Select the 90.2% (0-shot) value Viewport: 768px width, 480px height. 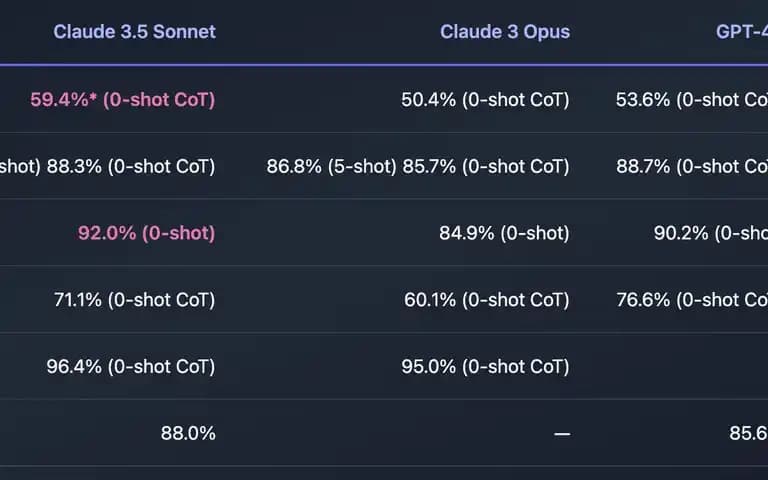(711, 233)
